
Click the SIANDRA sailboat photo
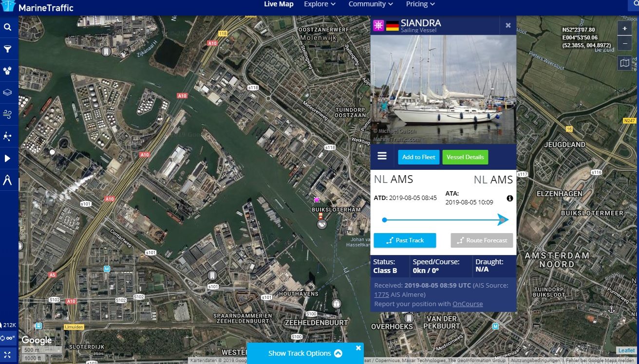point(443,90)
